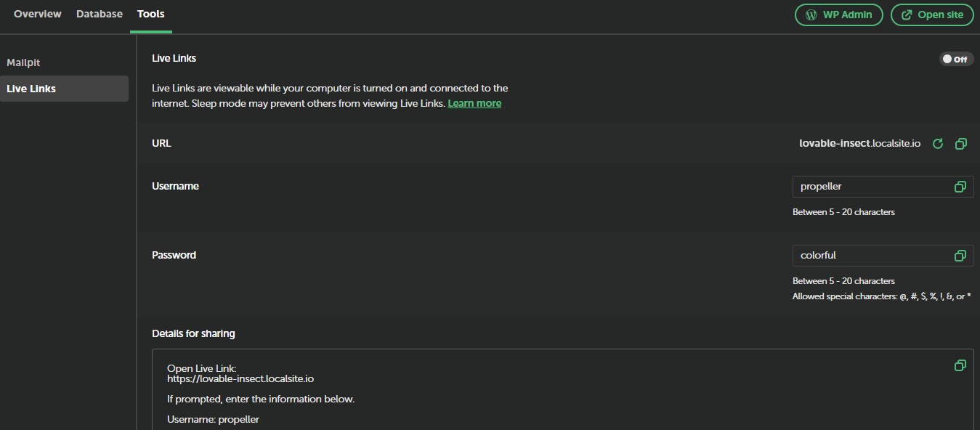This screenshot has height=430, width=980.
Task: Copy the username propeller
Action: tap(960, 187)
